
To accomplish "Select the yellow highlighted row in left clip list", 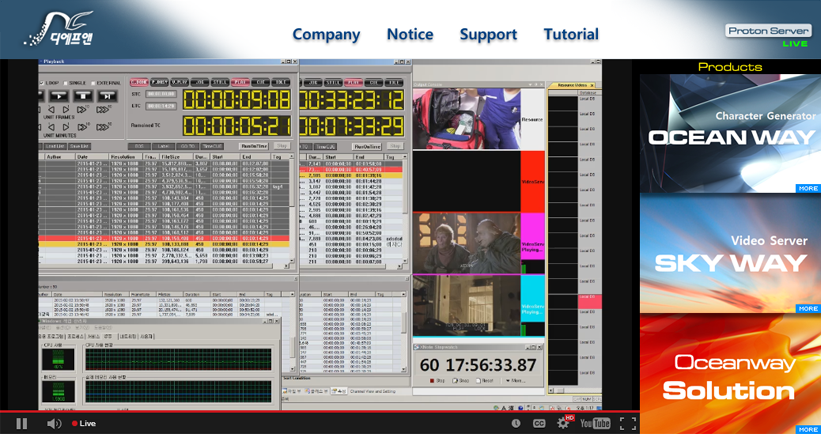I will pyautogui.click(x=164, y=244).
